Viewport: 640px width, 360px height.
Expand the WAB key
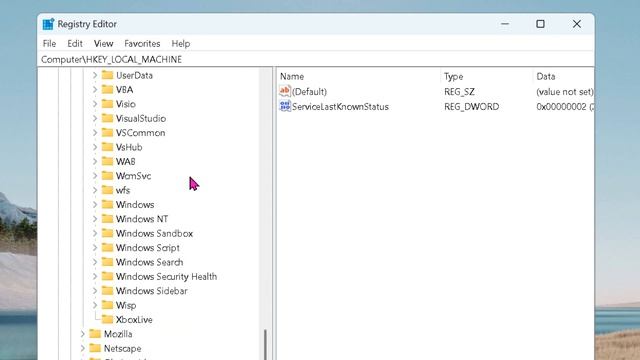(95, 162)
